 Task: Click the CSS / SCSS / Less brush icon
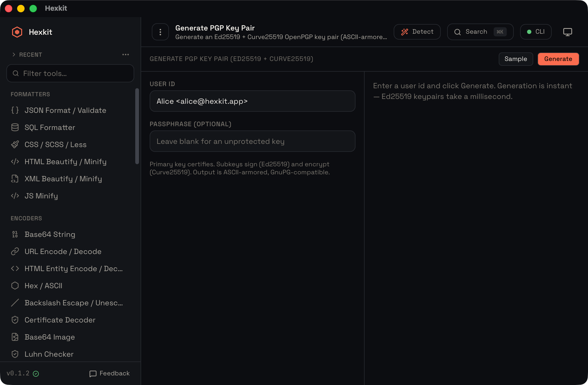15,144
